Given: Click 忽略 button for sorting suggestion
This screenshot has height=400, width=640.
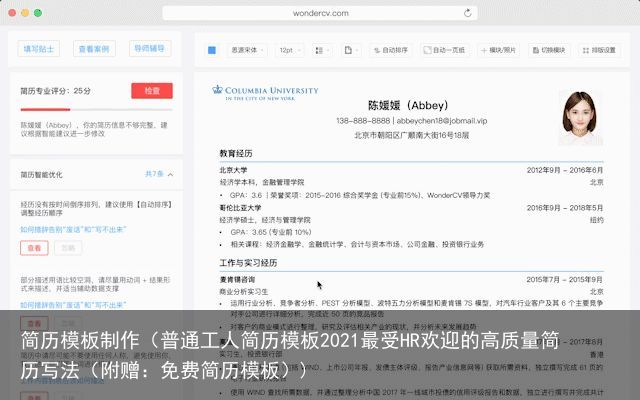Looking at the screenshot, I should [x=68, y=248].
